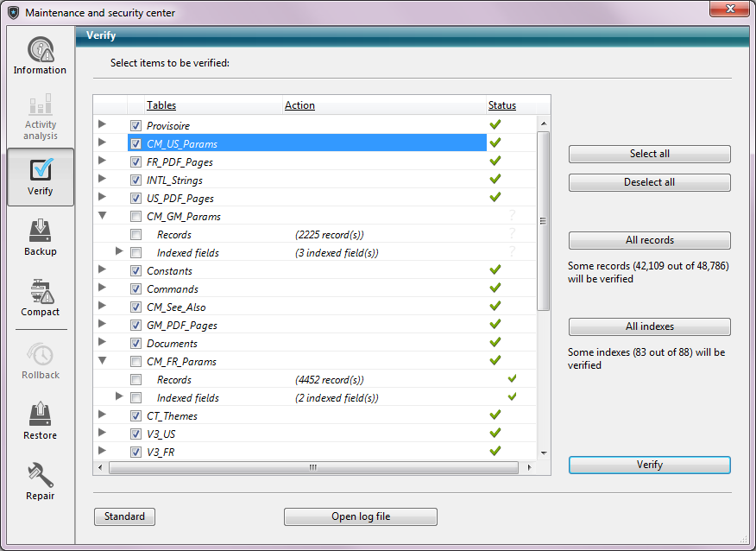756x551 pixels.
Task: Open the Compact section icon
Action: [x=40, y=292]
